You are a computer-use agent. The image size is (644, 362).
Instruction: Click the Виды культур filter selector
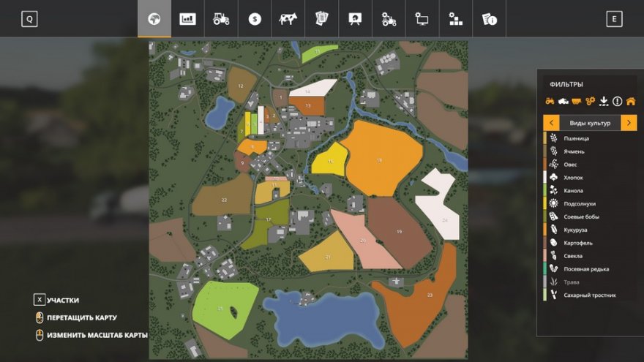tap(589, 123)
